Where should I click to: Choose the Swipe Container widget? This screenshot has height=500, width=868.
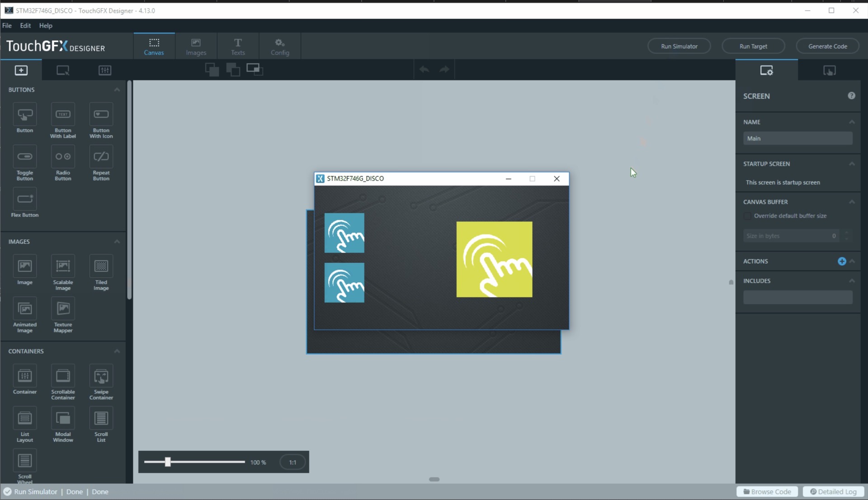click(x=101, y=376)
